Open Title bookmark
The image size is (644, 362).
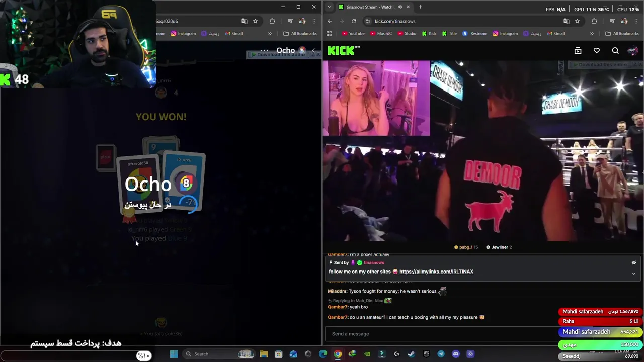(449, 34)
